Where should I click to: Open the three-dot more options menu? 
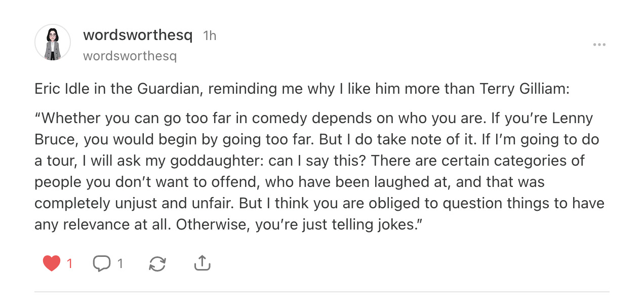point(599,45)
